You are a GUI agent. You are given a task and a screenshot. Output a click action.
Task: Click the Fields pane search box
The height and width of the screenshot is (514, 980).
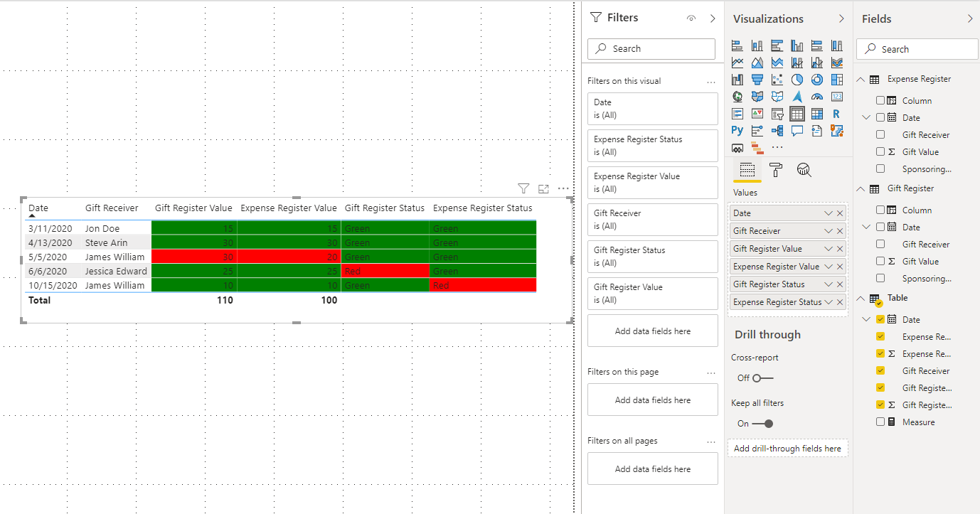(x=917, y=49)
